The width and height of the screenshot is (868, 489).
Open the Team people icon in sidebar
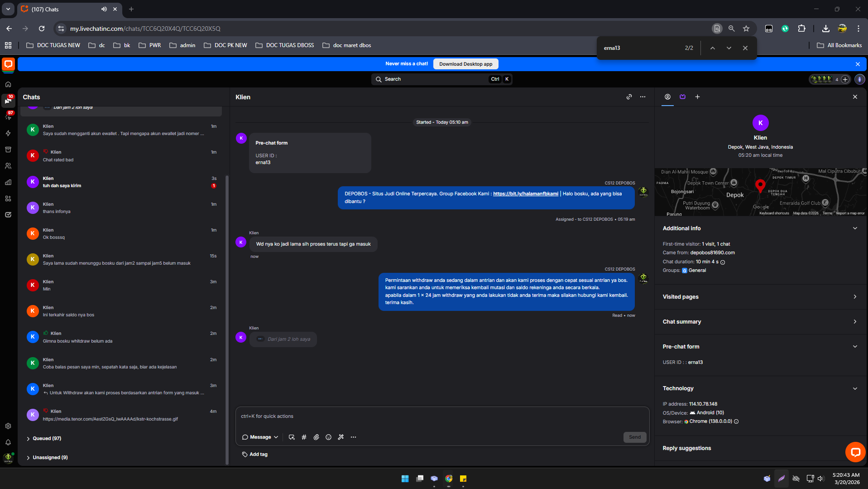click(8, 166)
